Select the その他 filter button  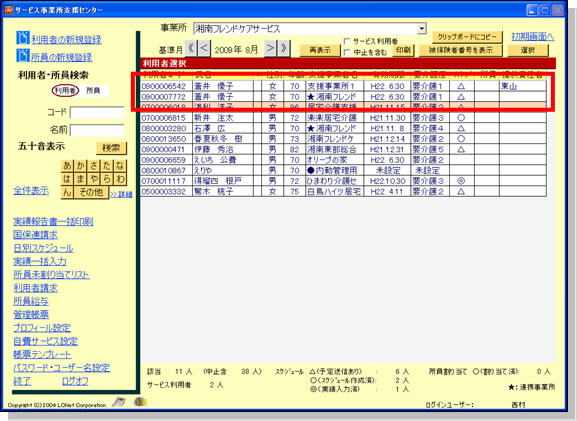point(91,192)
